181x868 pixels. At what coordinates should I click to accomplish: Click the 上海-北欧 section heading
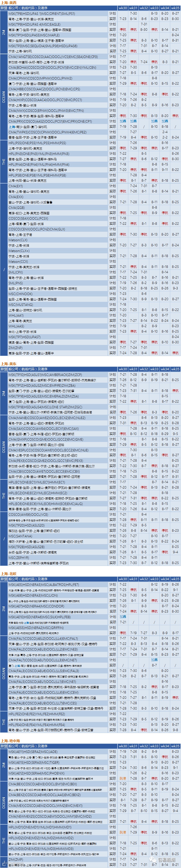pyautogui.click(x=8, y=573)
